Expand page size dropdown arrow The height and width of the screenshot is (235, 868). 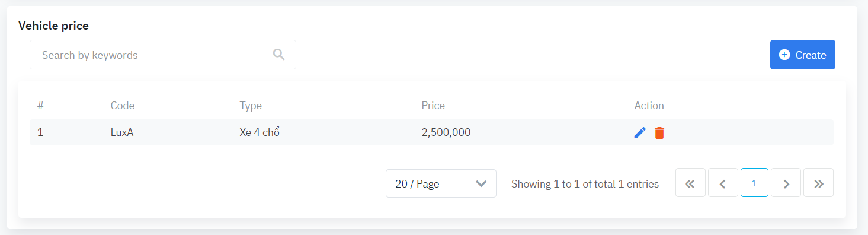point(481,184)
